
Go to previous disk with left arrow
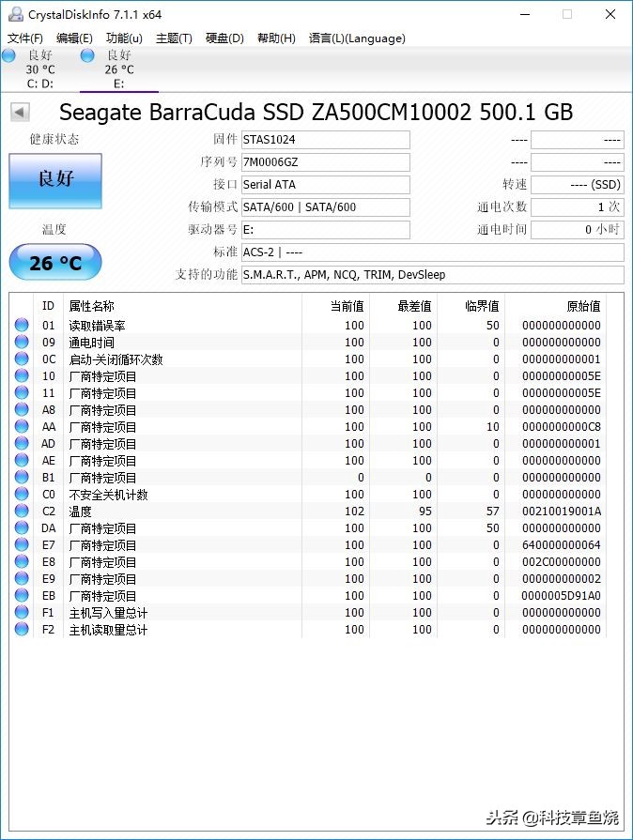(20, 112)
